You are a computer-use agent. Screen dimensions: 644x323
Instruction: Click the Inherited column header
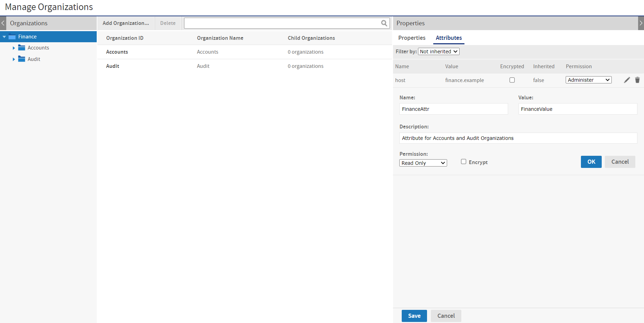[544, 66]
